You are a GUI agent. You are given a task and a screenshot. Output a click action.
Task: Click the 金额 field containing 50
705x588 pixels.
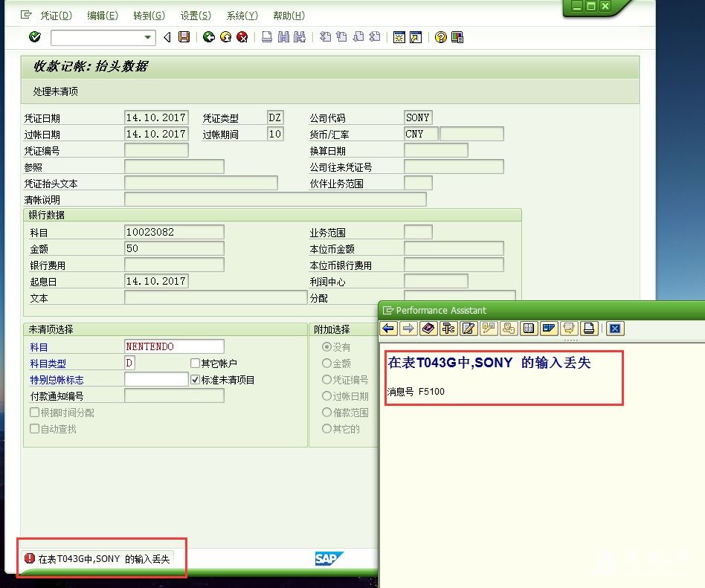pyautogui.click(x=174, y=248)
